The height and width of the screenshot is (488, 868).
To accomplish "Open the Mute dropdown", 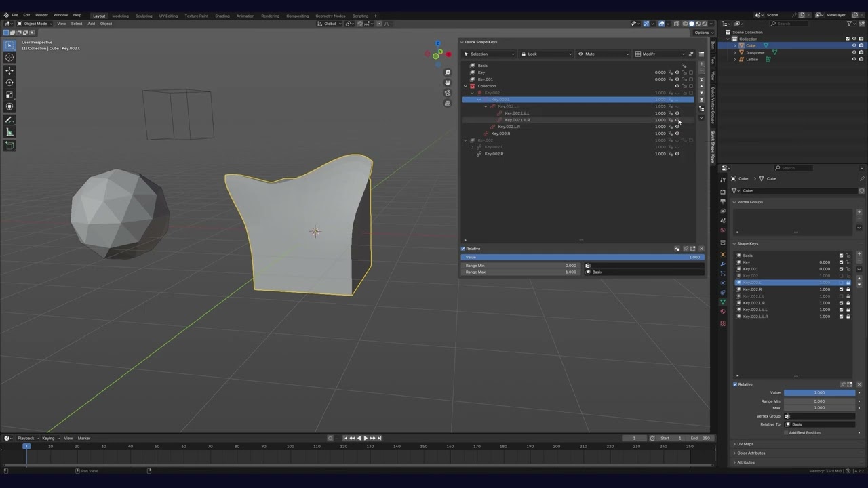I will (604, 54).
